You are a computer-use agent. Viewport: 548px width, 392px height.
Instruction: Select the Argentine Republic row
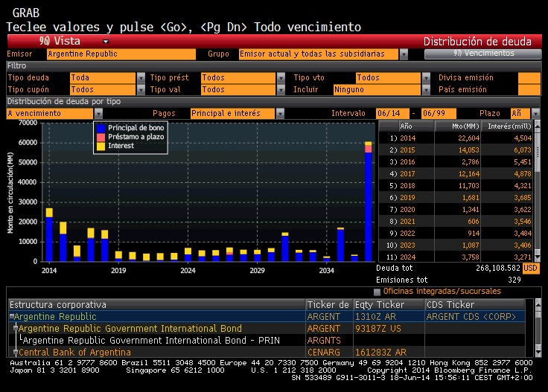point(267,317)
